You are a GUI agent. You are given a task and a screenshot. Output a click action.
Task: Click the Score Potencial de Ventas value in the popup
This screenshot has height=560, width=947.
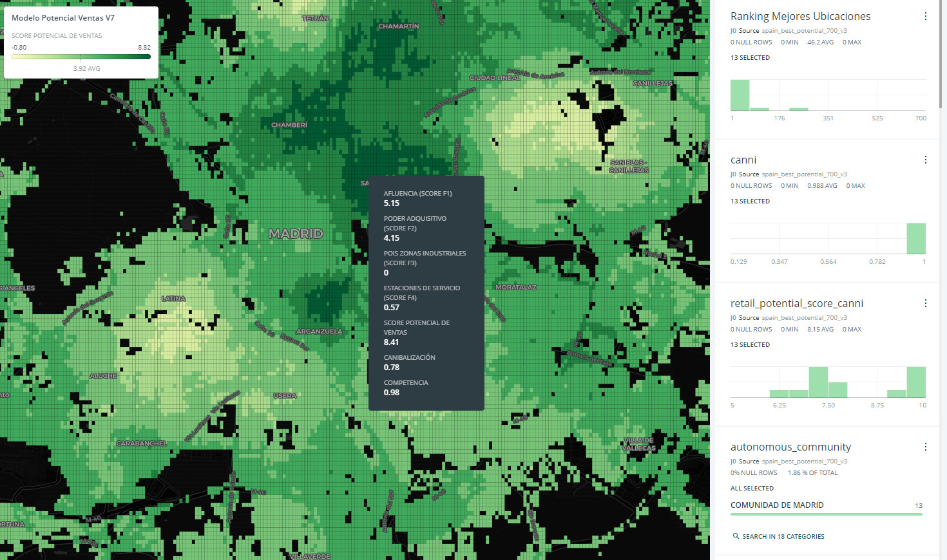(391, 342)
